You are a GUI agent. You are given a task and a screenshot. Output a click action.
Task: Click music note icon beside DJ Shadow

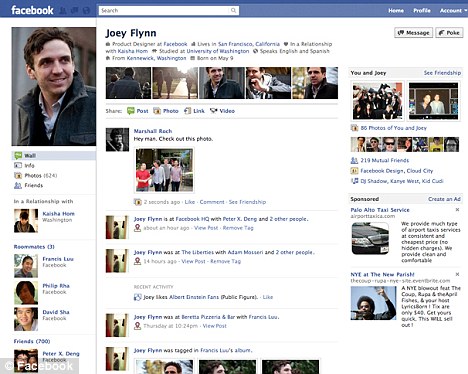pyautogui.click(x=354, y=181)
